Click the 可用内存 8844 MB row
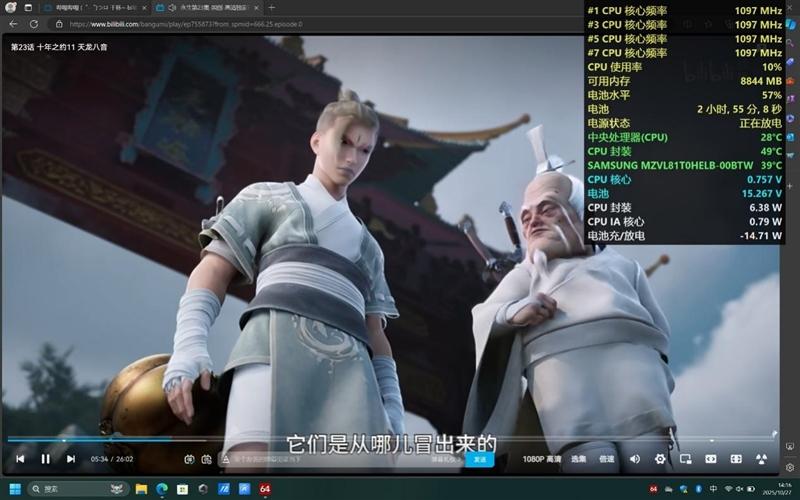 click(x=684, y=81)
